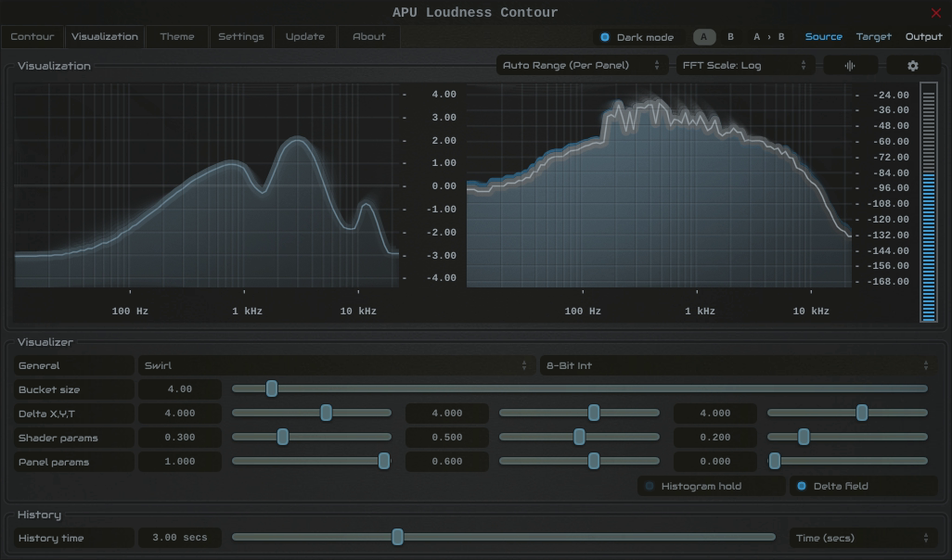The image size is (952, 560).
Task: Click Shader params 0.200 value field
Action: tap(715, 438)
